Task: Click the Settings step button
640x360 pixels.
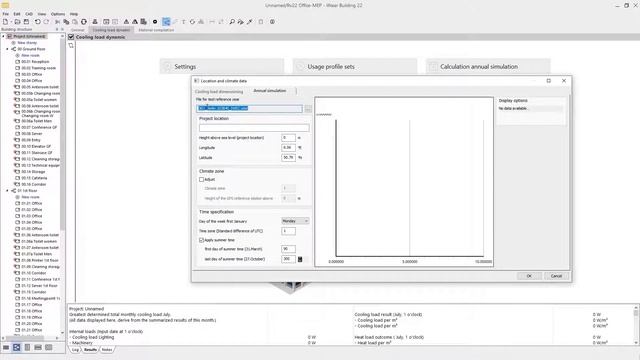Action: click(222, 67)
